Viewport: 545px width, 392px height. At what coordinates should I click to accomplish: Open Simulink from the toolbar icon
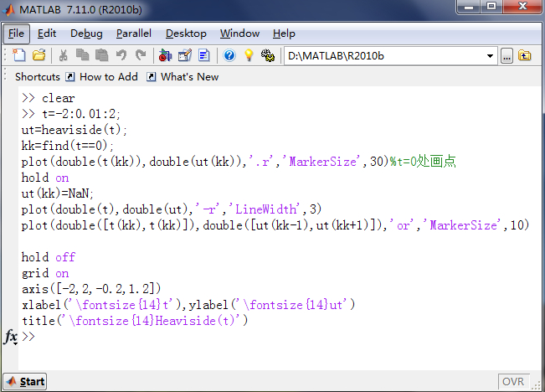[x=165, y=55]
